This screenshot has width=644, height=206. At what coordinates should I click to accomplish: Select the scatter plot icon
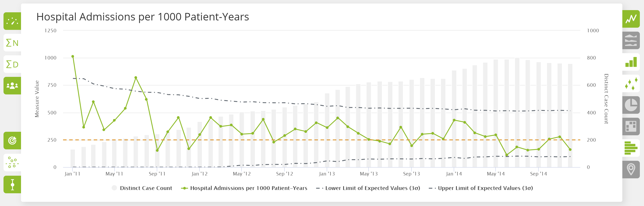coord(12,162)
